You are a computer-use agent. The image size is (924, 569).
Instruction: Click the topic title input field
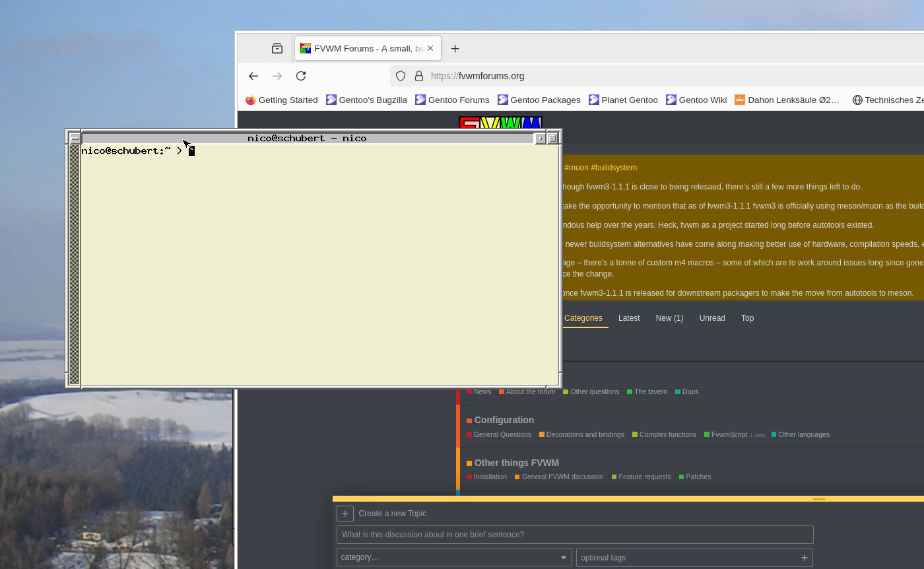[x=575, y=535]
